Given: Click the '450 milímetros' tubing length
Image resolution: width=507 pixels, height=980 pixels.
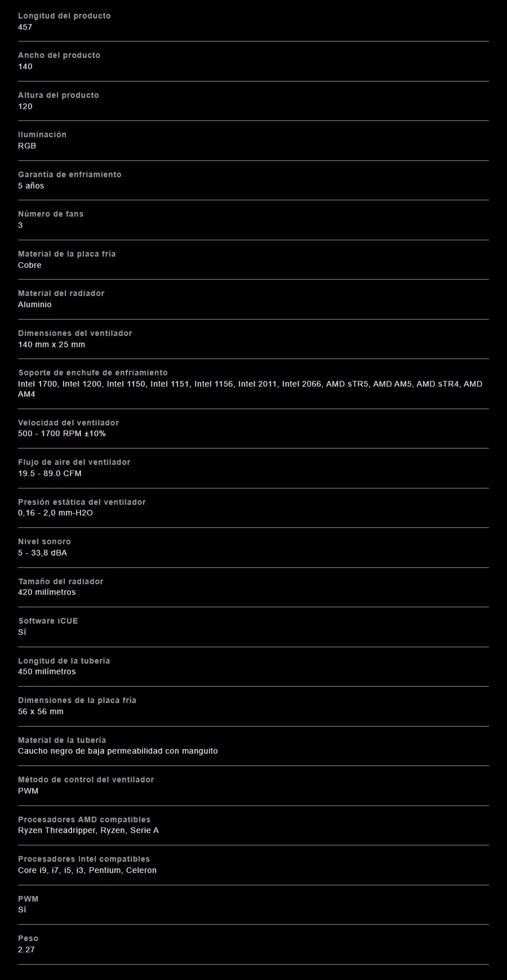Looking at the screenshot, I should coord(47,672).
